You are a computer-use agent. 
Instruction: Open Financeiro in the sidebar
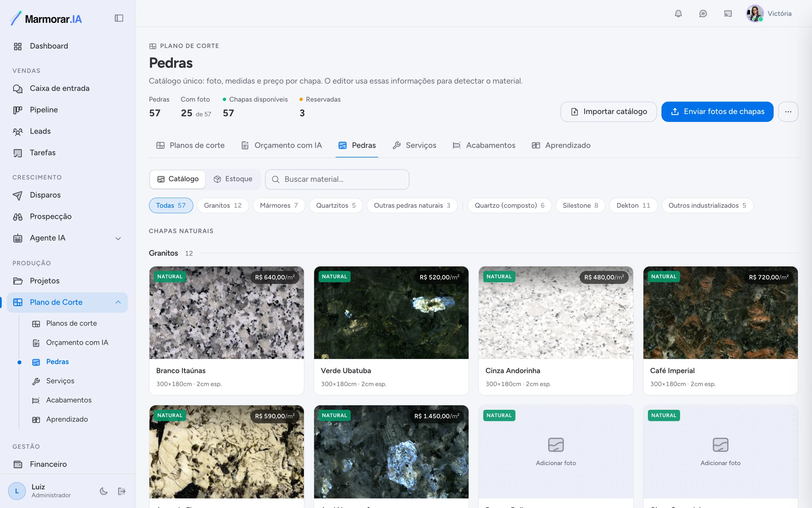tap(68, 464)
